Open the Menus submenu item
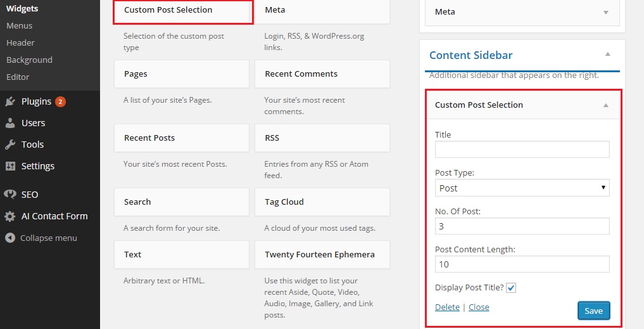 tap(20, 25)
